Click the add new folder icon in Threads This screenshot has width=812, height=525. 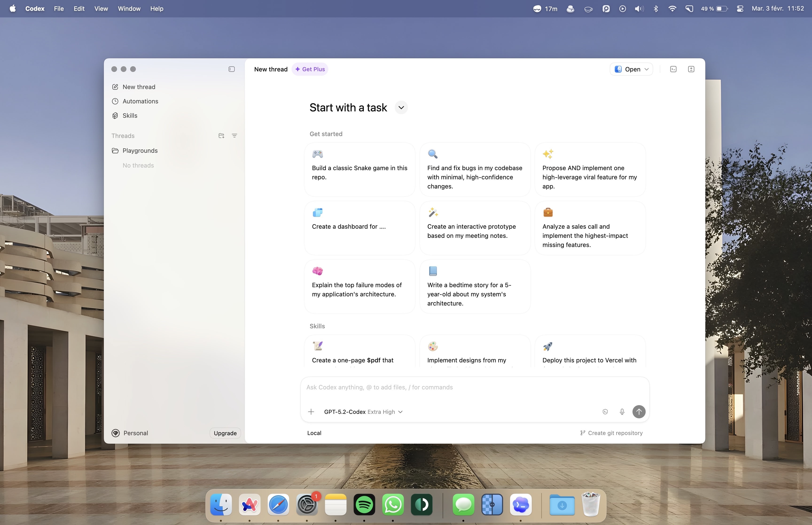pyautogui.click(x=221, y=136)
